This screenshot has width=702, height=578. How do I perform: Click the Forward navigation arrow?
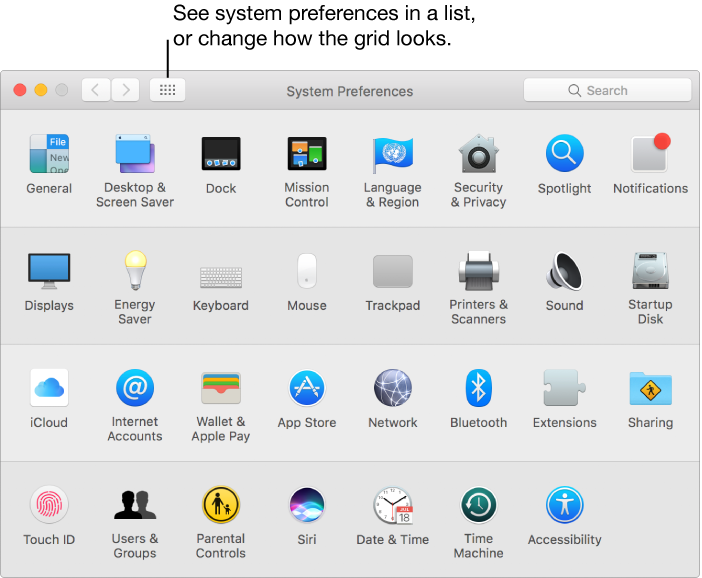click(125, 90)
